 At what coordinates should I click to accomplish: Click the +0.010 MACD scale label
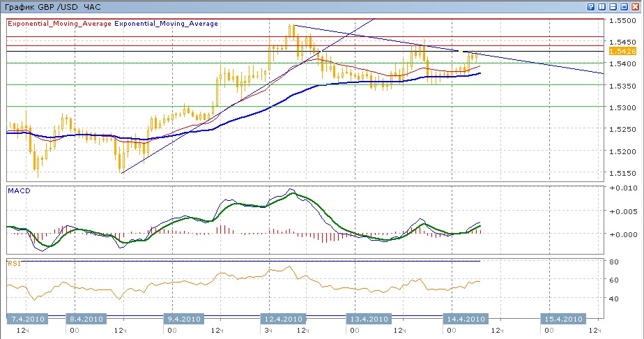[622, 188]
